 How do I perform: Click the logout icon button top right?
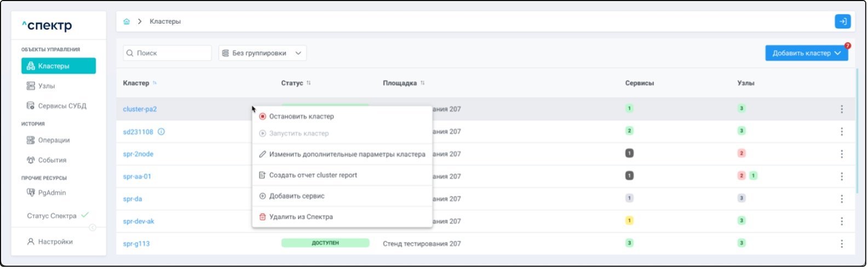click(843, 21)
